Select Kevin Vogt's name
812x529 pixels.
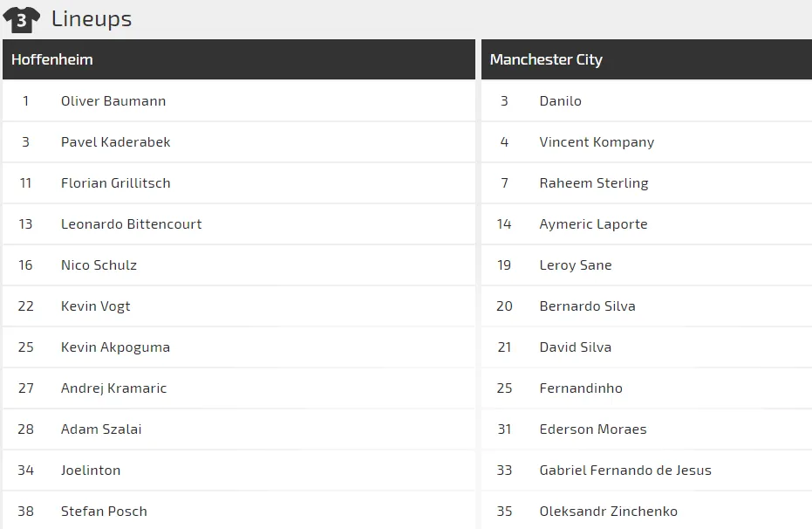[x=96, y=306]
